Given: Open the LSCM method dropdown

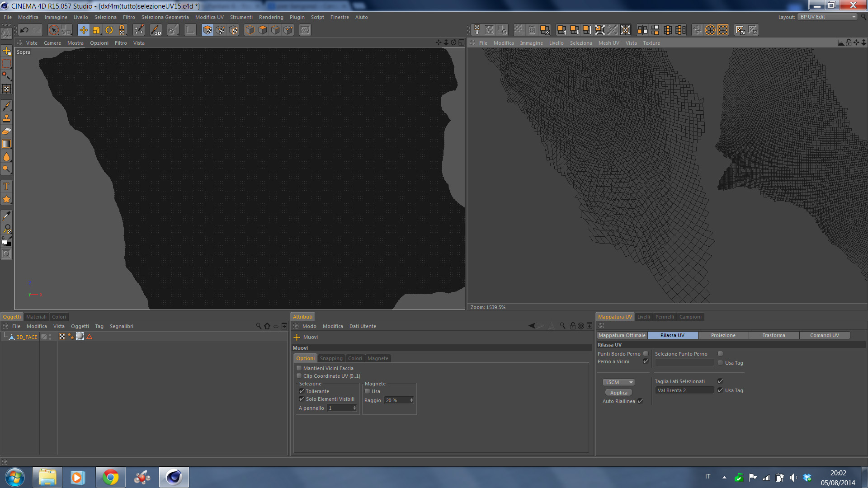Looking at the screenshot, I should 618,382.
